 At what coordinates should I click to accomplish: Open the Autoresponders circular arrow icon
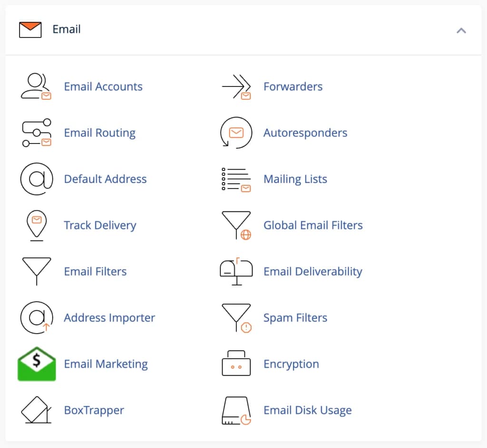[x=236, y=133]
